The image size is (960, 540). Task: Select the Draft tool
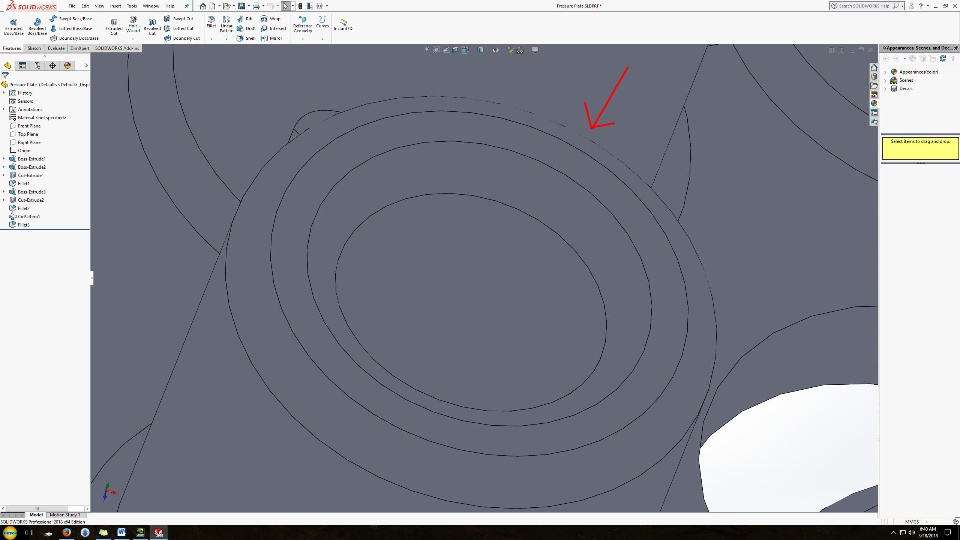tap(246, 28)
